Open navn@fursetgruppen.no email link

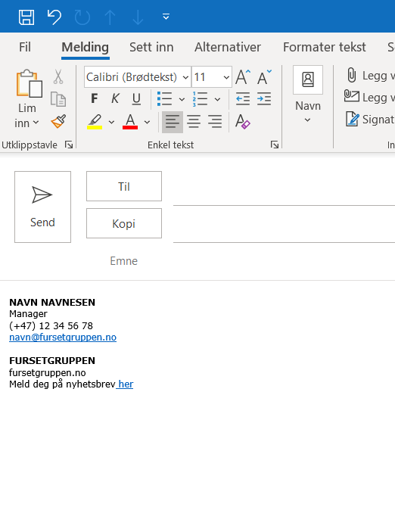[63, 338]
